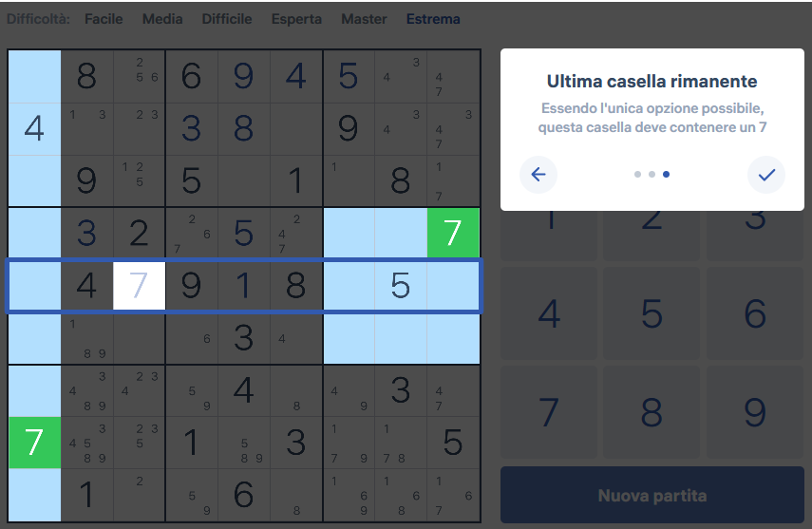
Task: Click the green 7 cell in the right column
Action: click(452, 234)
